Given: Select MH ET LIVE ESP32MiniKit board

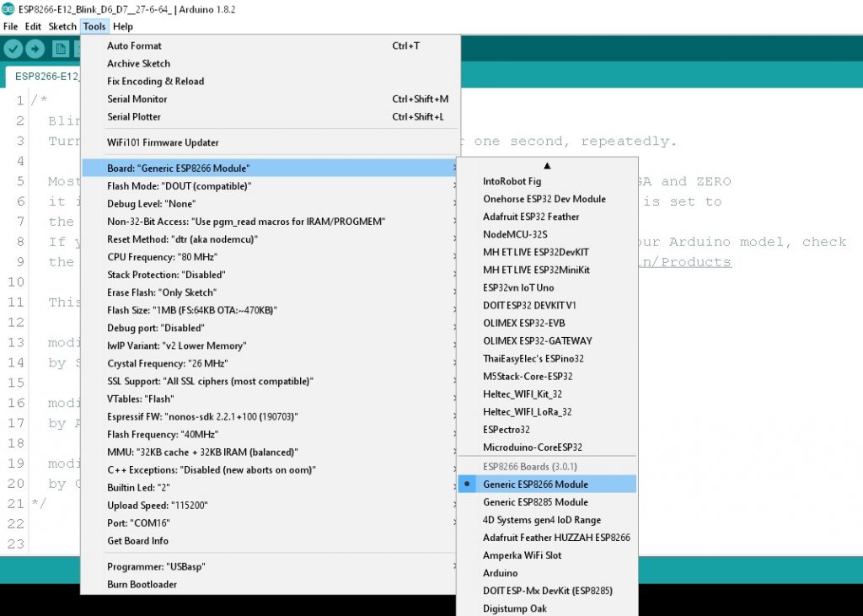Looking at the screenshot, I should tap(547, 270).
